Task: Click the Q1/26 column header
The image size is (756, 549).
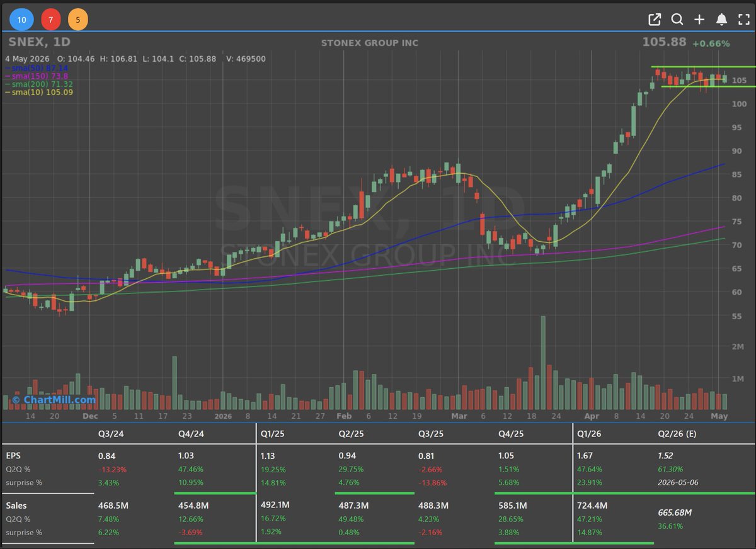Action: [x=590, y=434]
